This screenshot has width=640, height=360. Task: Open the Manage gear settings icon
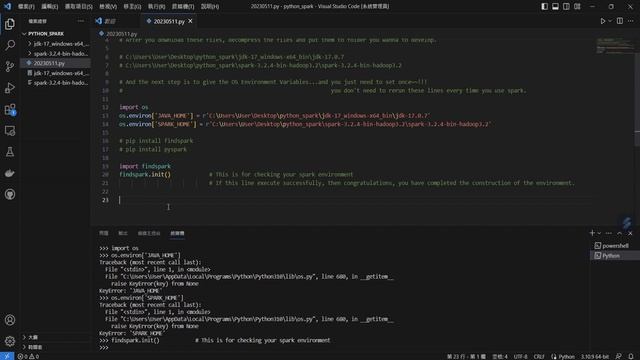pos(10,341)
